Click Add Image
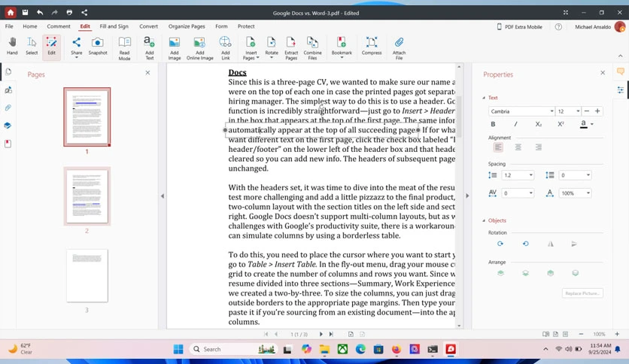629x364 pixels. (x=174, y=48)
